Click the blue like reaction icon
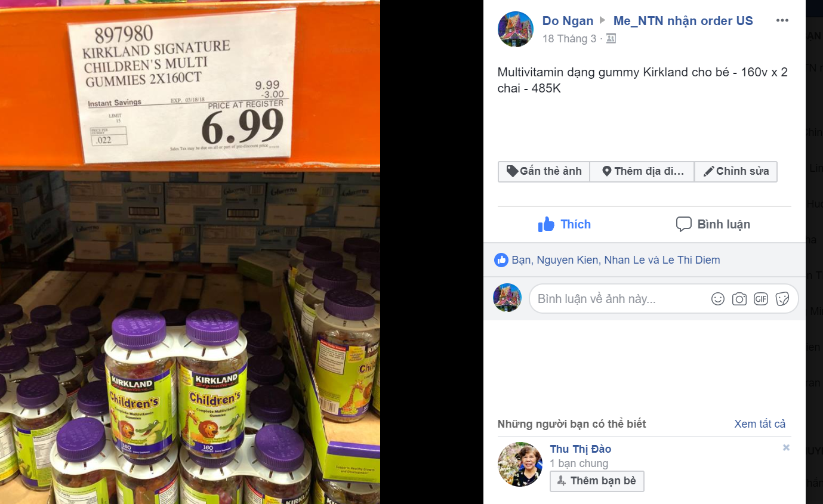Screen dimensions: 823x504 coord(501,260)
